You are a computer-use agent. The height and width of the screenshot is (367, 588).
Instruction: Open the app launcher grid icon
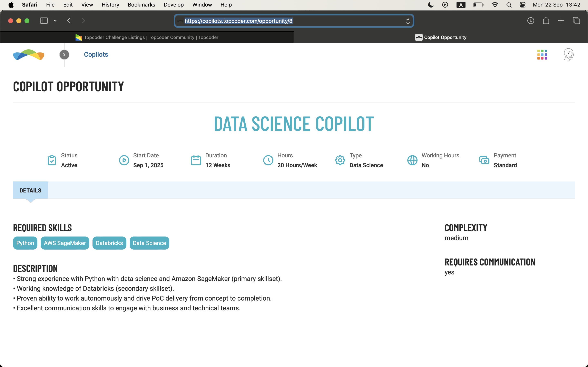542,55
